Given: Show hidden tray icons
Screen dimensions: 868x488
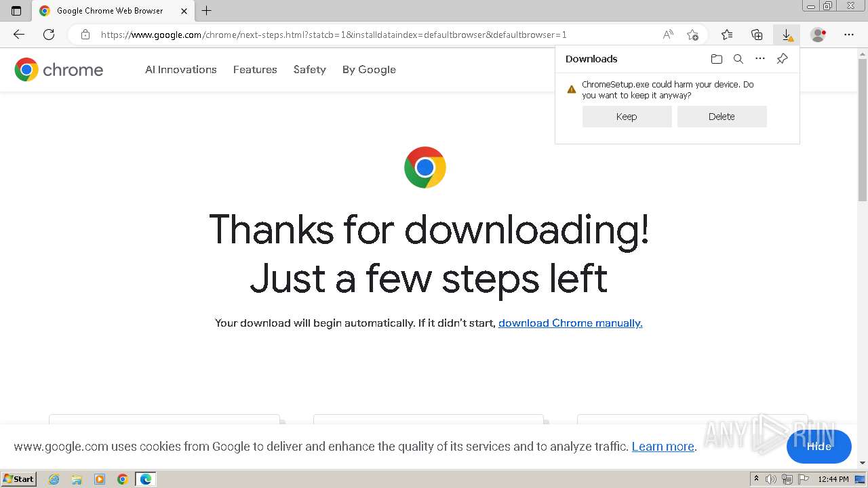Looking at the screenshot, I should 757,479.
